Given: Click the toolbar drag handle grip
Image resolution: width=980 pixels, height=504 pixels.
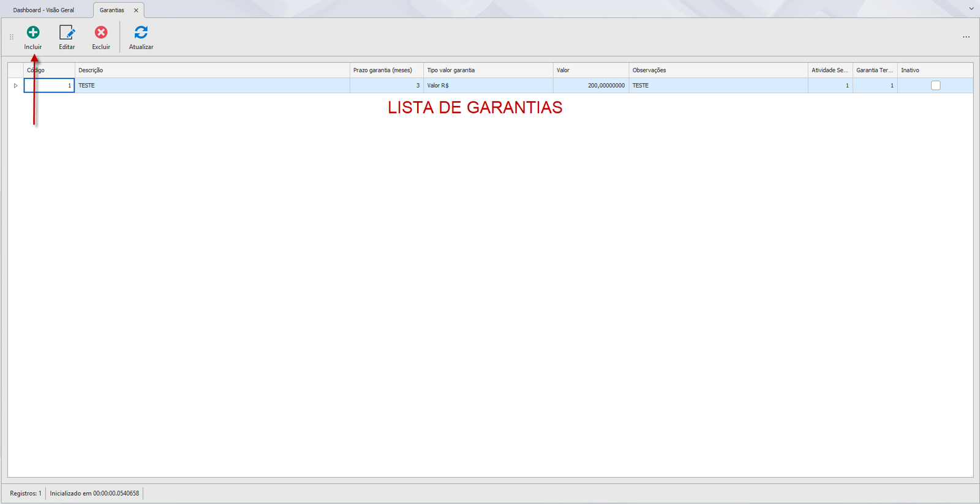Looking at the screenshot, I should click(12, 37).
